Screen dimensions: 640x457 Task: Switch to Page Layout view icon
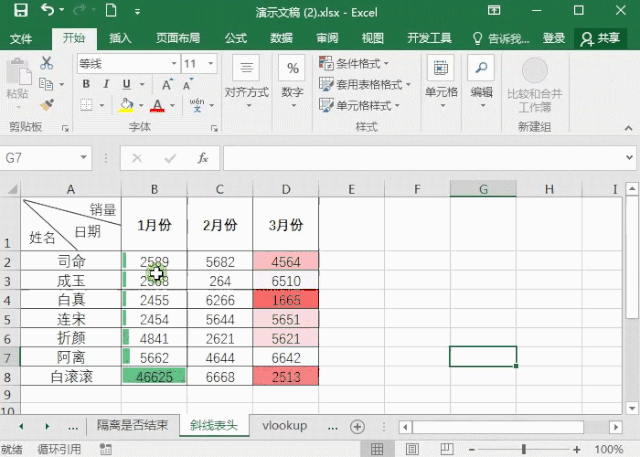[x=412, y=449]
